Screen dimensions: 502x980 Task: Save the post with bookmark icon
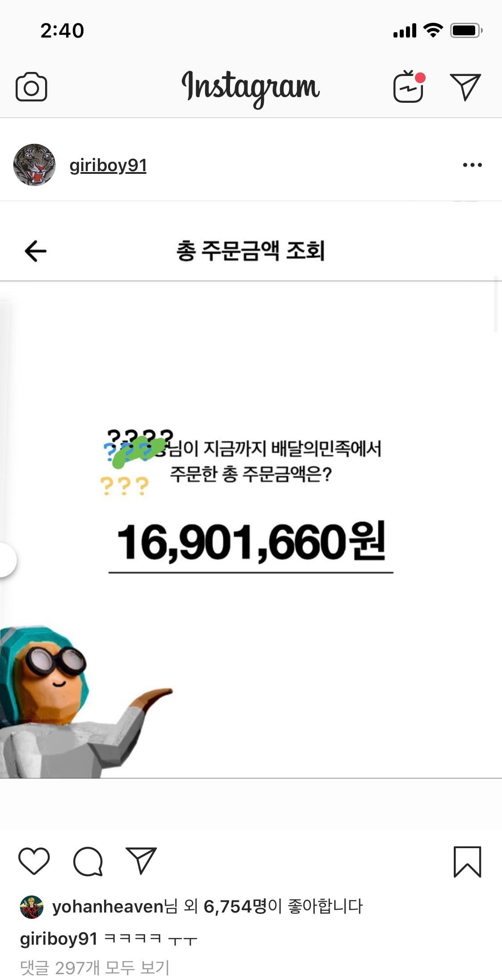coord(467,862)
